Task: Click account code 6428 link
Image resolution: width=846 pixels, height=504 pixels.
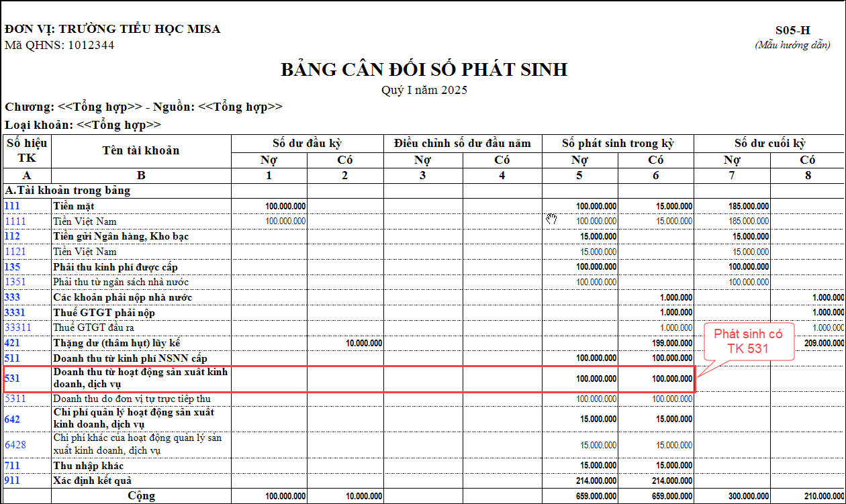Action: [15, 444]
